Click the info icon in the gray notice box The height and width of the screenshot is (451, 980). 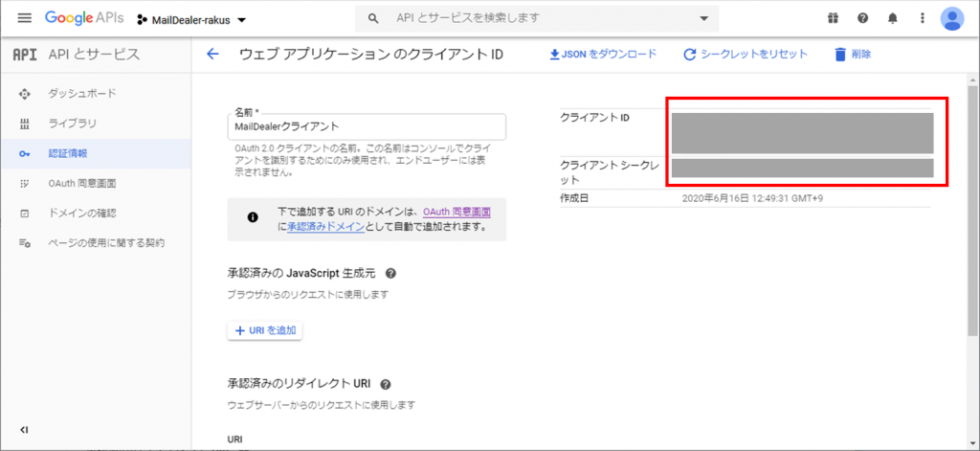click(x=253, y=217)
